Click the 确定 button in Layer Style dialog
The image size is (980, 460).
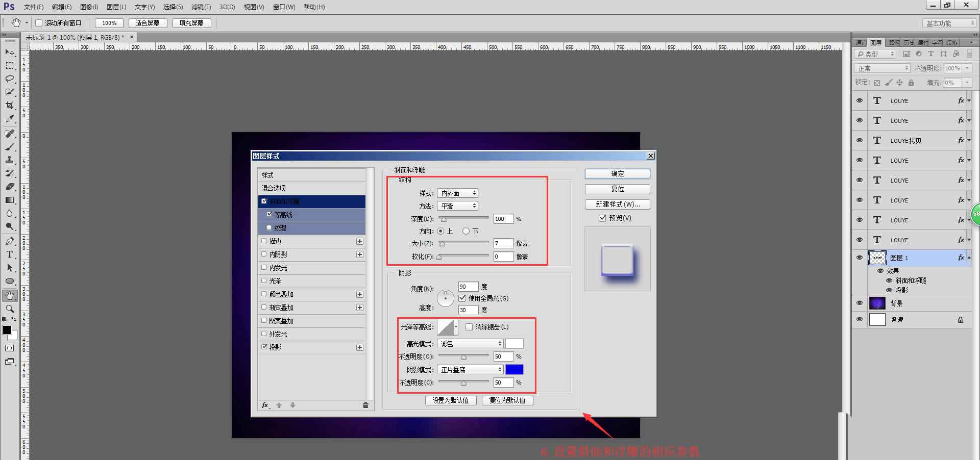(x=617, y=173)
